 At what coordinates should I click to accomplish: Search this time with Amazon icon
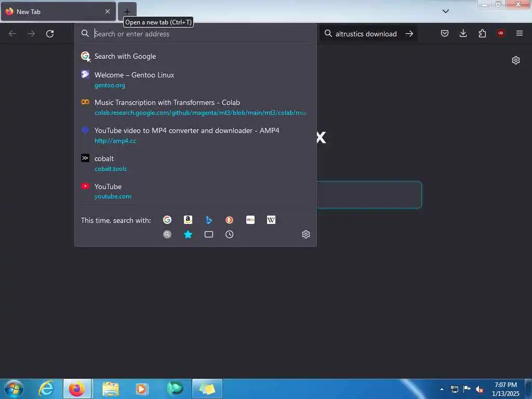click(188, 220)
